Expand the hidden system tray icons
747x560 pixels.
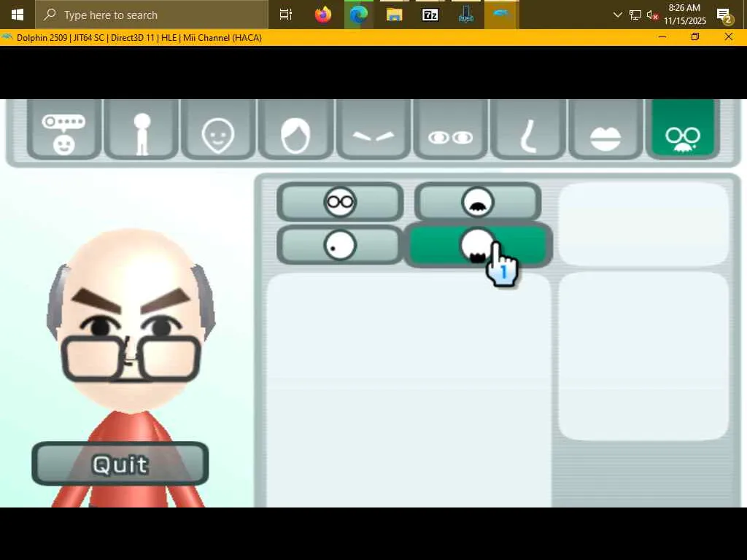[x=617, y=15]
